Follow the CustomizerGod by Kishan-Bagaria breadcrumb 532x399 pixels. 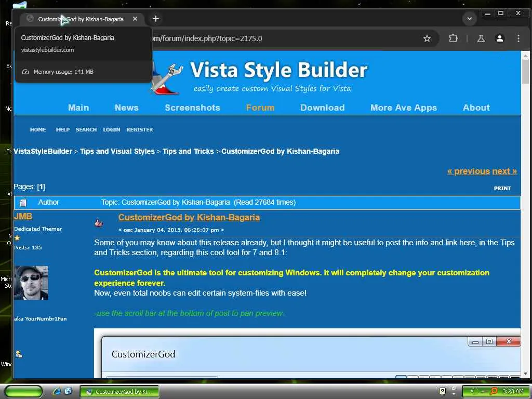point(280,151)
